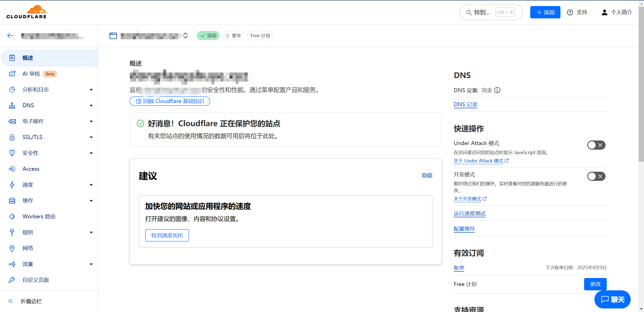Click the green check icon in notice
This screenshot has height=312, width=644.
tap(140, 123)
